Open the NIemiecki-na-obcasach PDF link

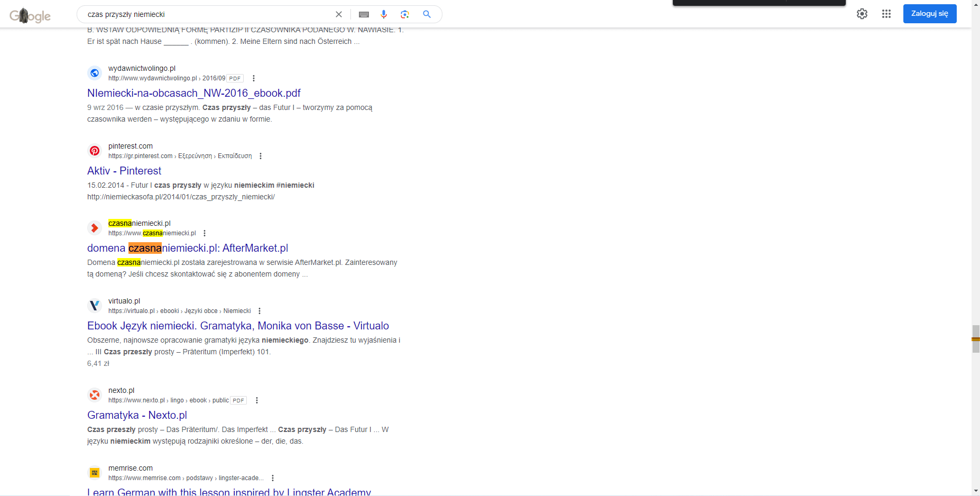click(193, 93)
